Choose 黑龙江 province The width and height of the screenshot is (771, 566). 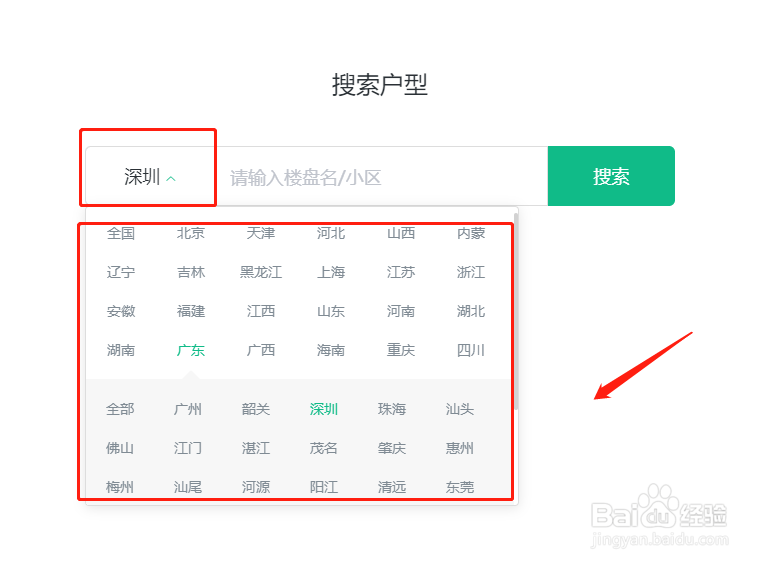[x=261, y=272]
